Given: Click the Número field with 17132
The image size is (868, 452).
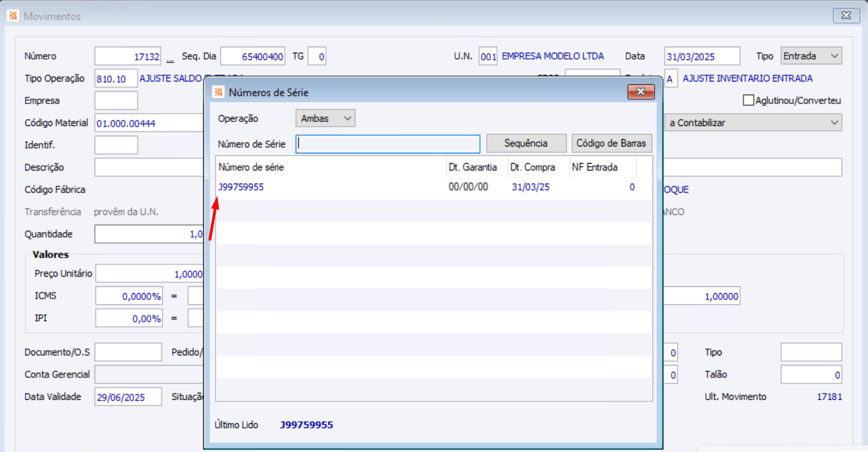Looking at the screenshot, I should coord(129,56).
